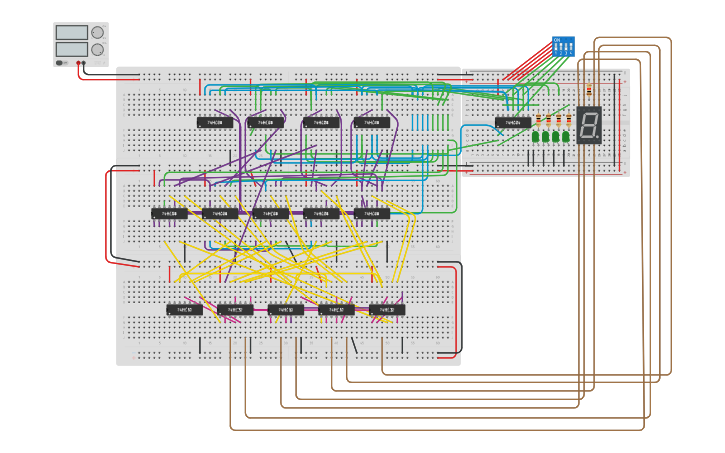Select the first 74HC32 chip in bottom row
This screenshot has width=725, height=453.
[184, 310]
